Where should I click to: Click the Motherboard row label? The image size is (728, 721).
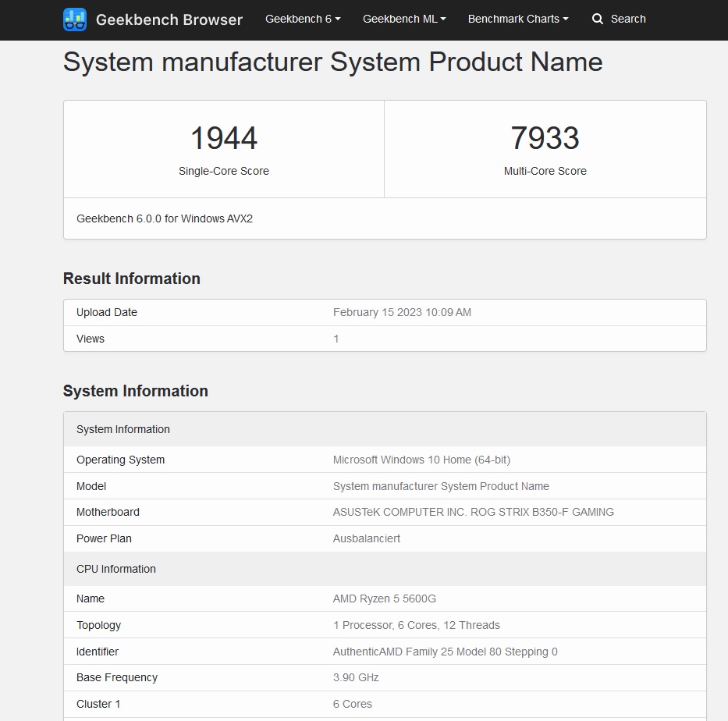(x=108, y=512)
